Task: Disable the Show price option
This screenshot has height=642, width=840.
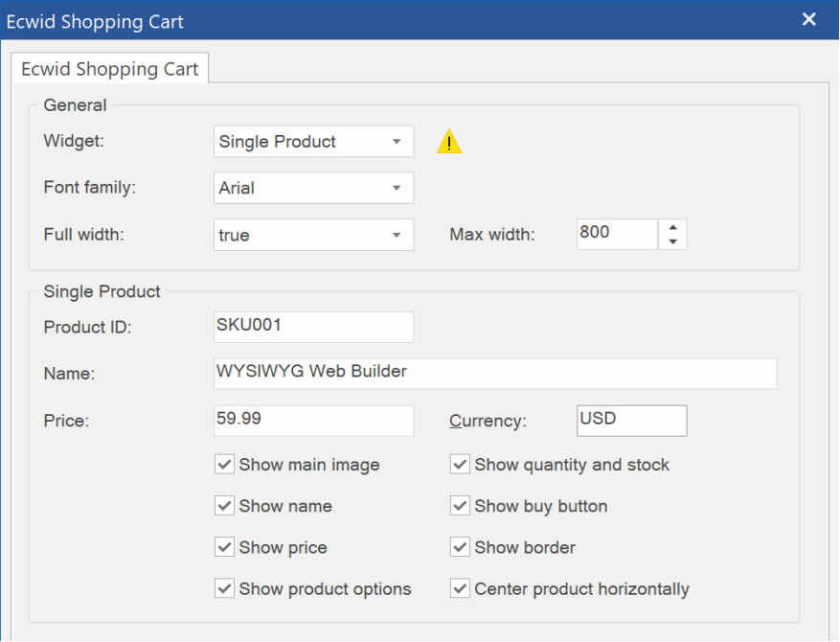Action: 225,547
